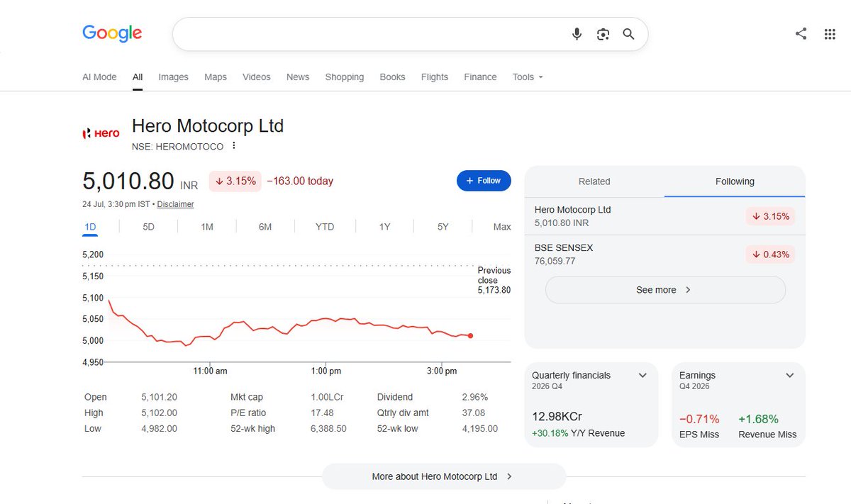Select the YTD chart range
This screenshot has width=851, height=504.
(x=325, y=227)
